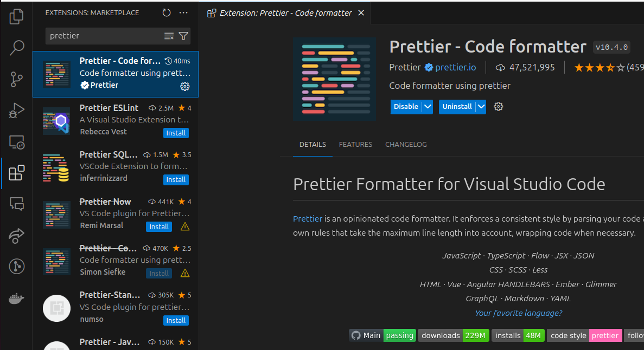Click the installs 48M badge
644x350 pixels.
[x=518, y=335]
